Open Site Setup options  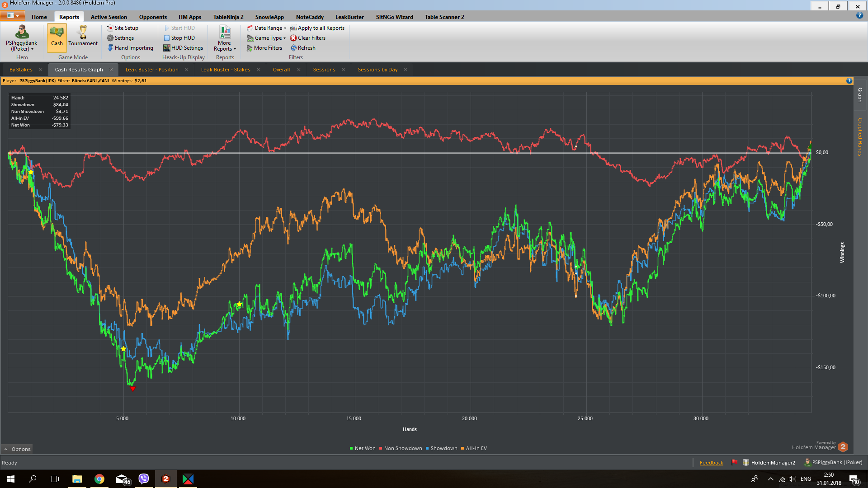click(123, 28)
